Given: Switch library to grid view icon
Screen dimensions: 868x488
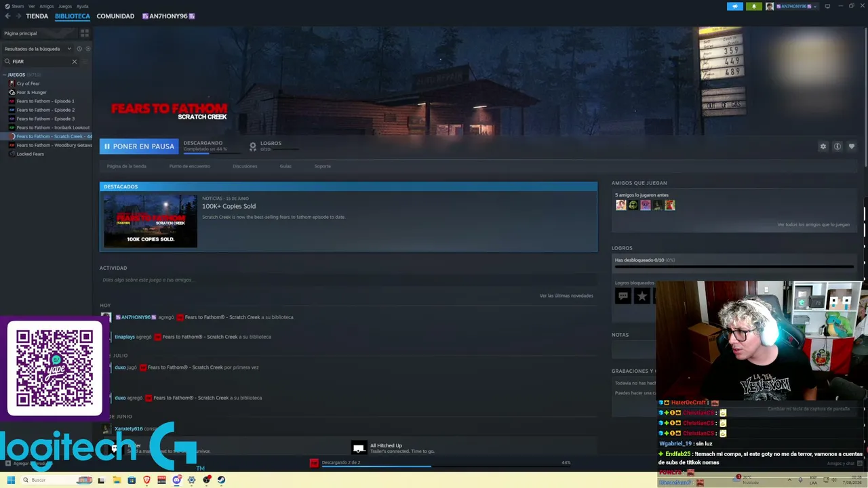Looking at the screenshot, I should (x=85, y=33).
